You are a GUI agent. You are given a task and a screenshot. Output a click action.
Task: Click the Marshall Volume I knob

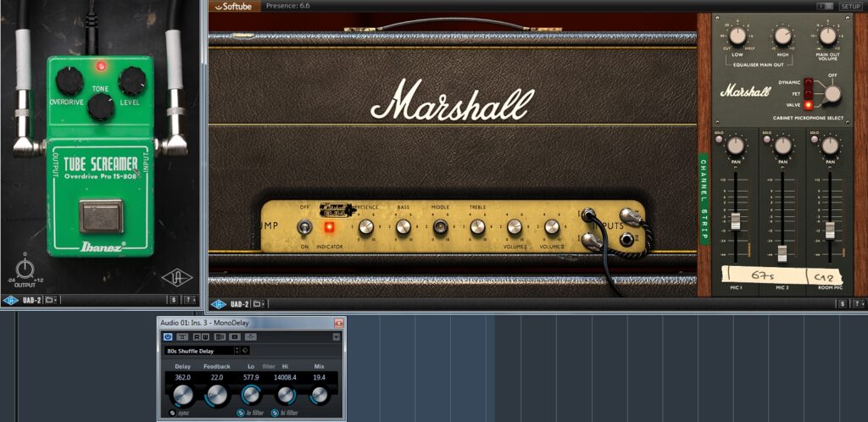coord(515,227)
